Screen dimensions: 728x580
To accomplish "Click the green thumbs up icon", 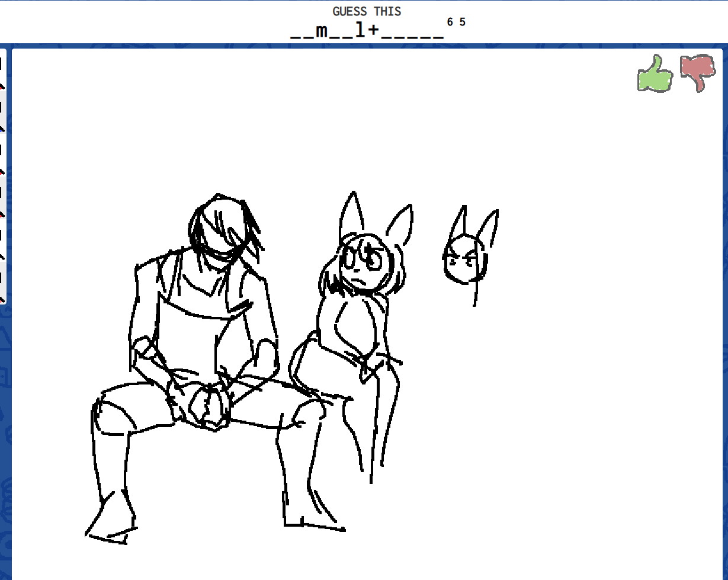I will coord(655,74).
